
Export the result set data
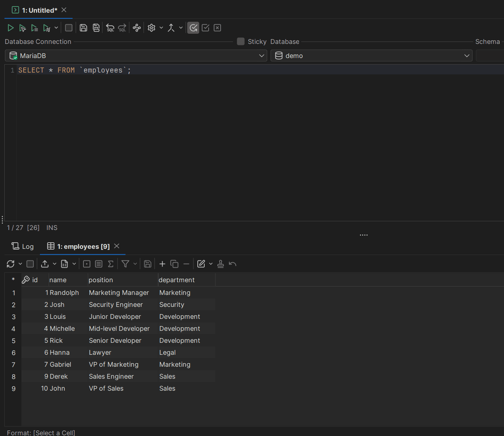pyautogui.click(x=45, y=264)
